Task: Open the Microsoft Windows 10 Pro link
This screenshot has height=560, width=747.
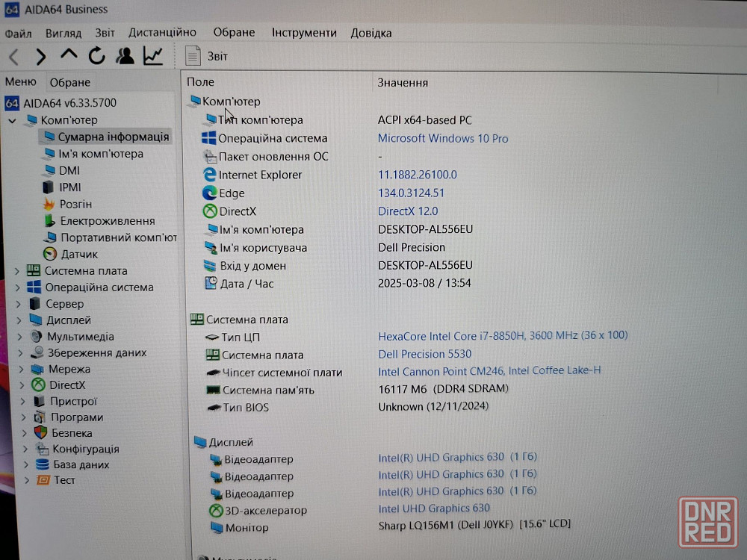Action: (443, 139)
